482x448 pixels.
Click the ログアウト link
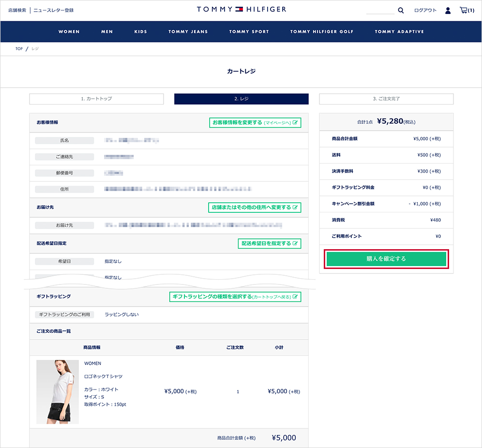[425, 10]
